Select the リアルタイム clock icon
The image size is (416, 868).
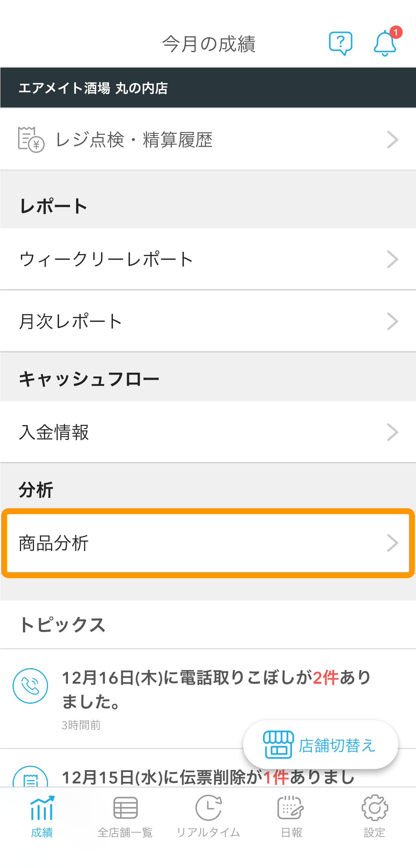[208, 807]
